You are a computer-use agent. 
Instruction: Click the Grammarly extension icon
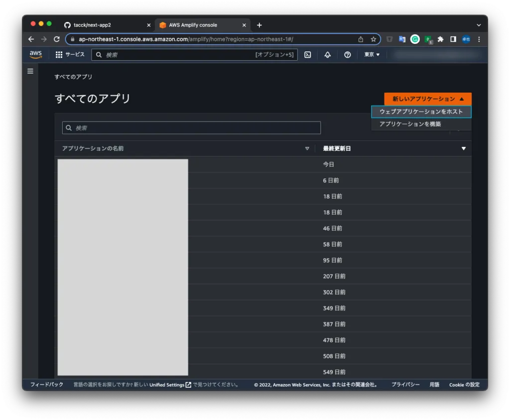point(415,39)
